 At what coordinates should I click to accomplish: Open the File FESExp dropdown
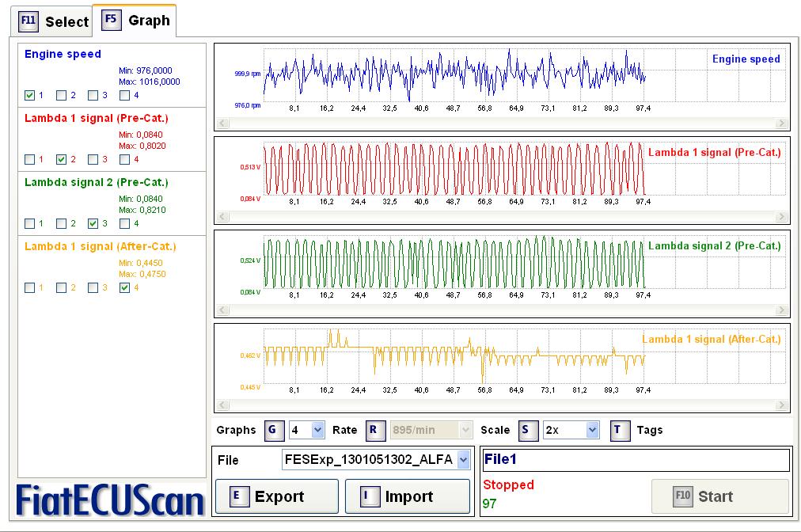pos(463,460)
